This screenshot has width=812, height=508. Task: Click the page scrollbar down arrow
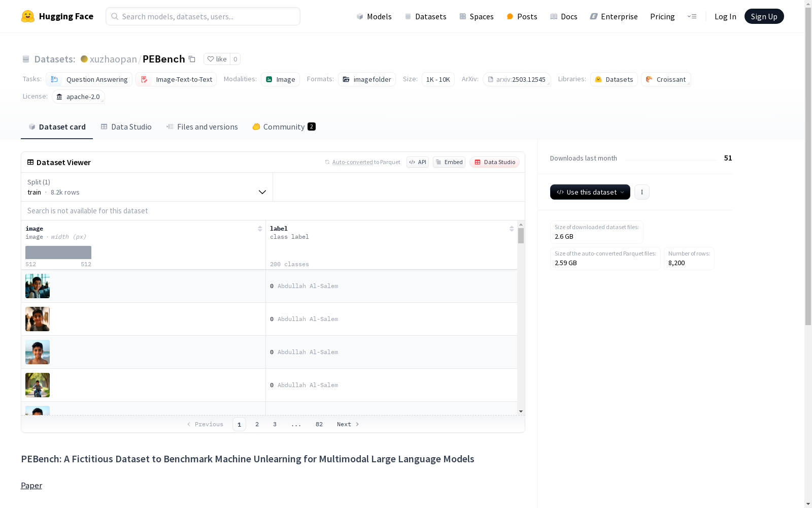pos(808,504)
